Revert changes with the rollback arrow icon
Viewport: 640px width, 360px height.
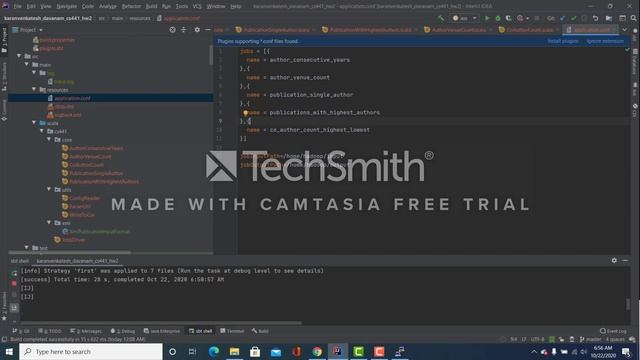tap(596, 18)
